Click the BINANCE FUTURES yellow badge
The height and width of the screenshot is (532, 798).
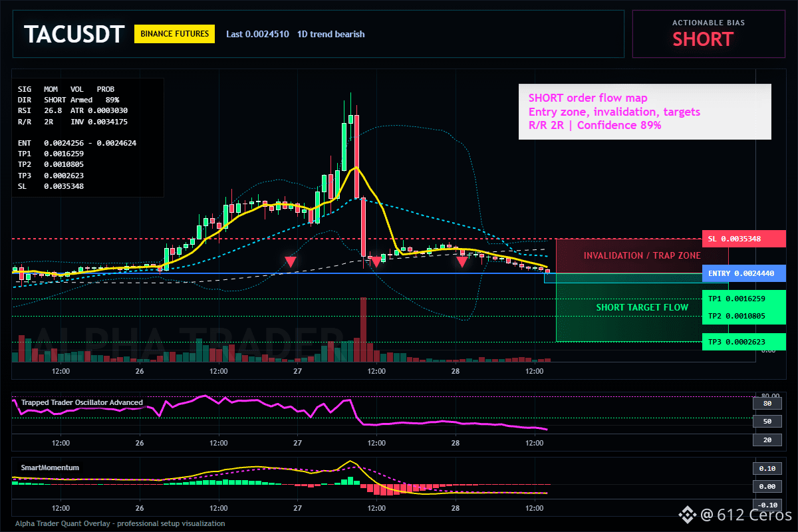pos(174,34)
